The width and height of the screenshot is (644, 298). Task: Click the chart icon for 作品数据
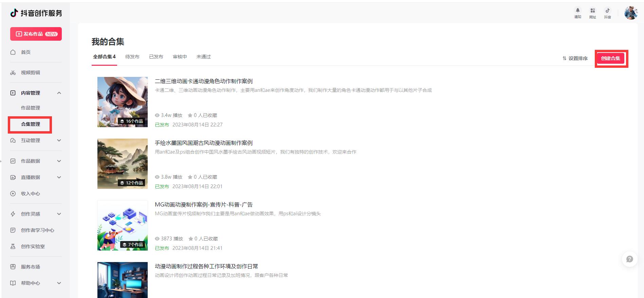click(13, 161)
